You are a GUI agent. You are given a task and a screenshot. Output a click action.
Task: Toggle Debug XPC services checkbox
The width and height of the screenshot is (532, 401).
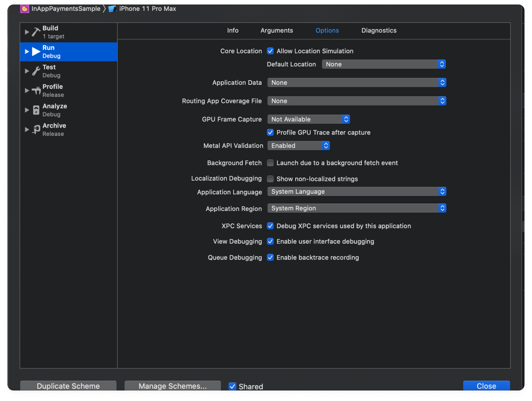tap(270, 226)
